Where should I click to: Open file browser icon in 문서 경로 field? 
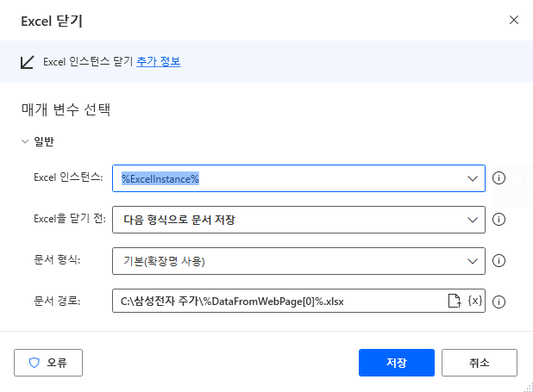coord(455,301)
